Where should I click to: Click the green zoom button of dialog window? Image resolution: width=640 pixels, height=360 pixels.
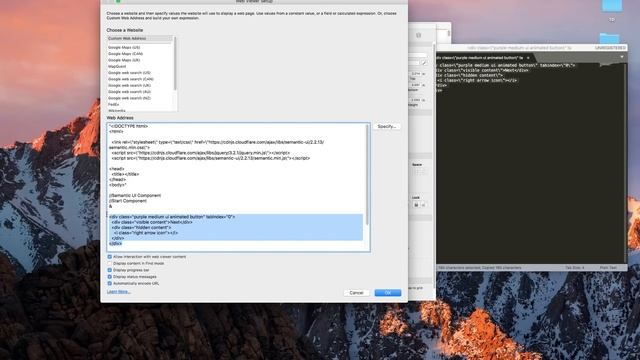tap(118, 2)
